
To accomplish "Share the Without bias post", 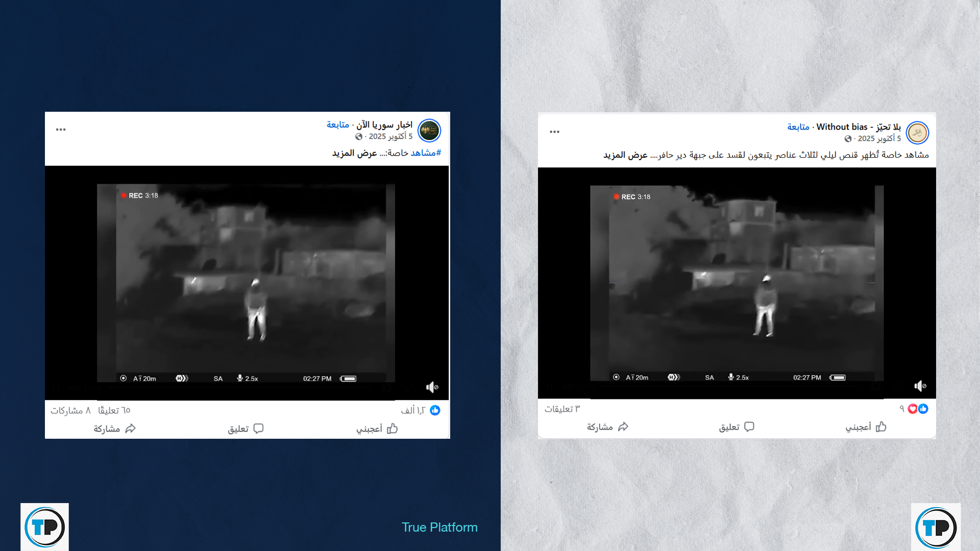I will 607,427.
